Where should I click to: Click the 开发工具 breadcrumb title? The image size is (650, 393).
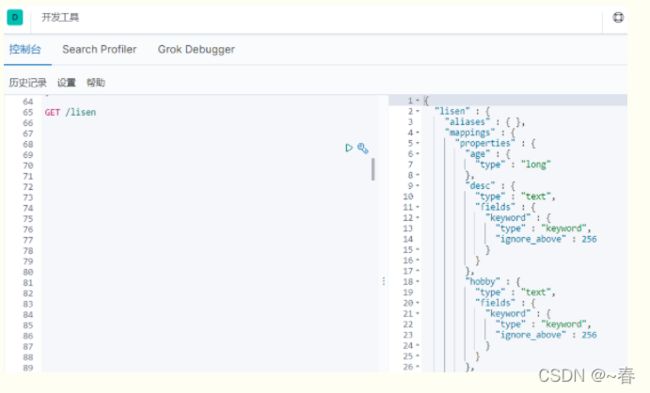pos(60,17)
